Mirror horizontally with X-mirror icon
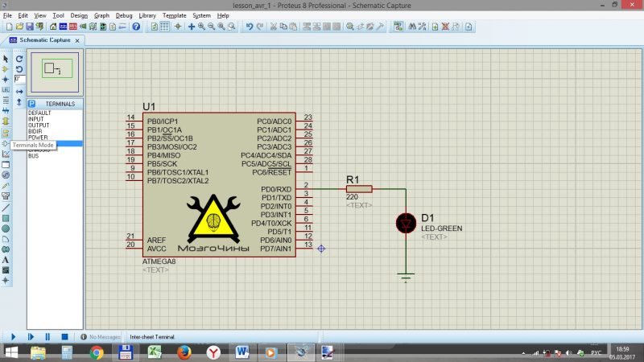 [19, 92]
